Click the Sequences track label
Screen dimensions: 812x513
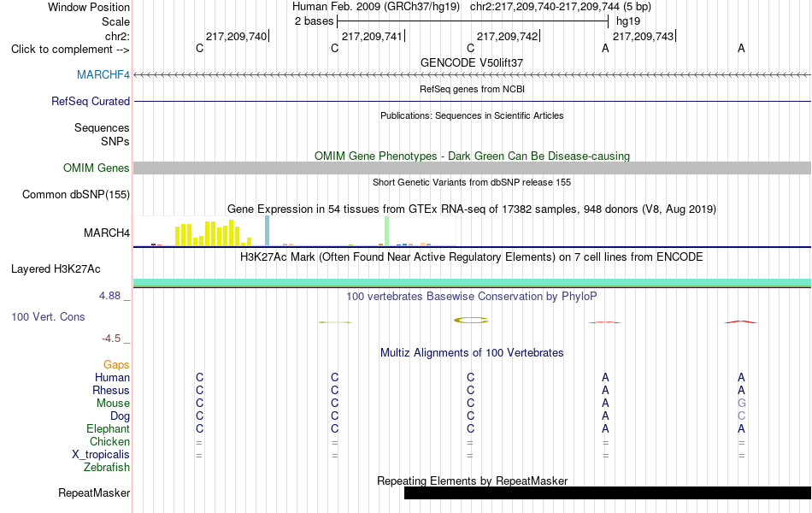tap(102, 128)
